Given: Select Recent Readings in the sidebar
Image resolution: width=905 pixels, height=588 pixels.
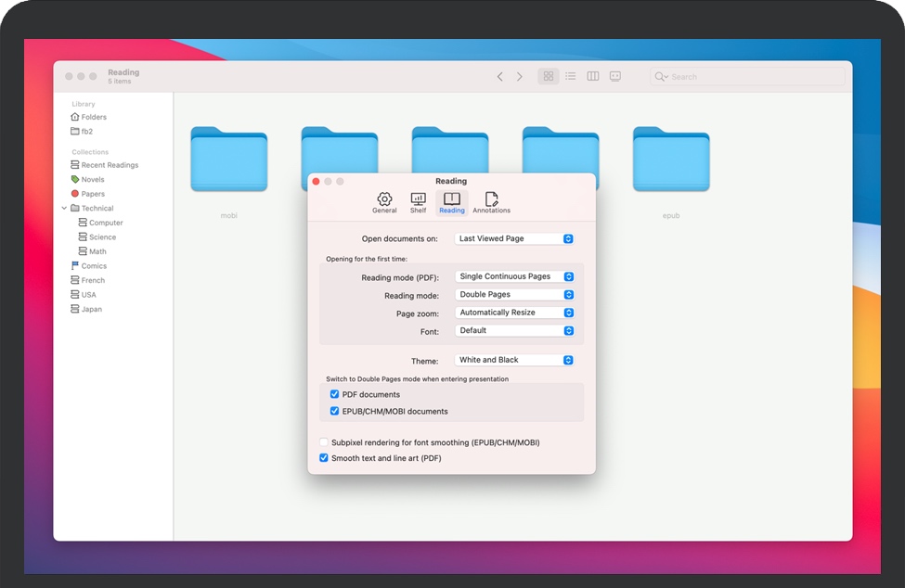Looking at the screenshot, I should (109, 165).
